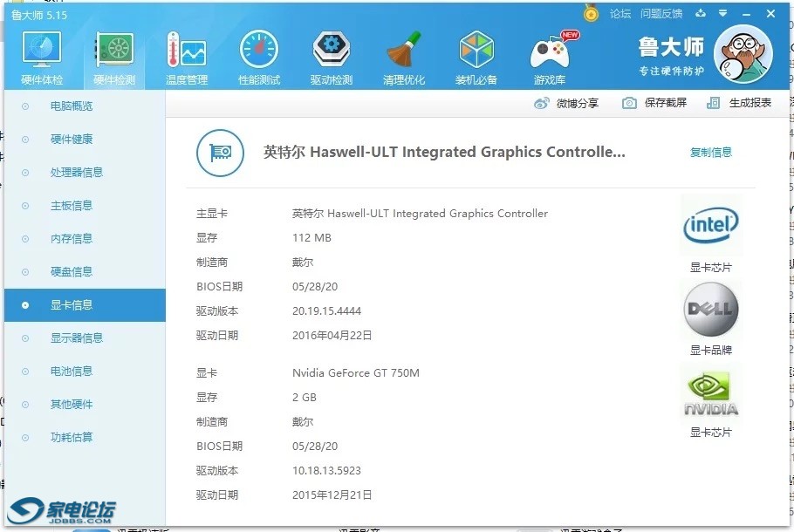The height and width of the screenshot is (532, 794).
Task: Select 功耗估算 in sidebar
Action: [85, 437]
